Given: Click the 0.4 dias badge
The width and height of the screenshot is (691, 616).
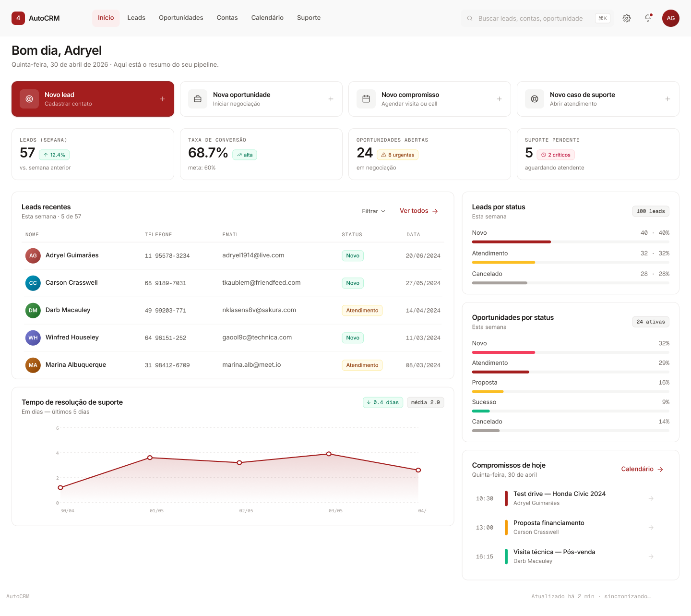Looking at the screenshot, I should (383, 402).
